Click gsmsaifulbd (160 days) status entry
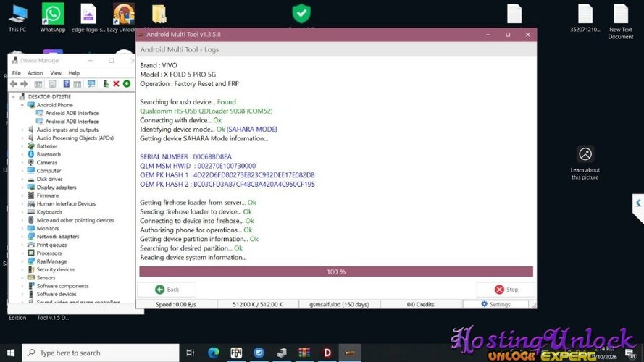Image resolution: width=644 pixels, height=362 pixels. pos(339,304)
